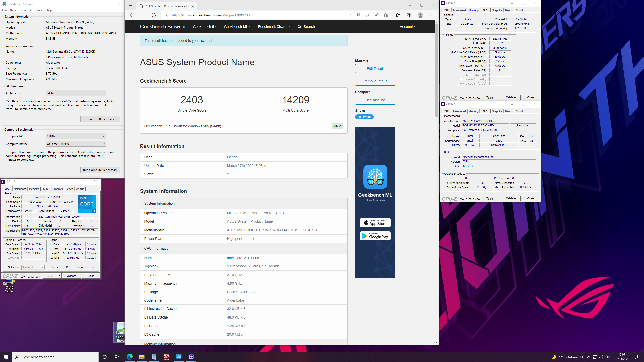Expand the Account dropdown

point(408,27)
